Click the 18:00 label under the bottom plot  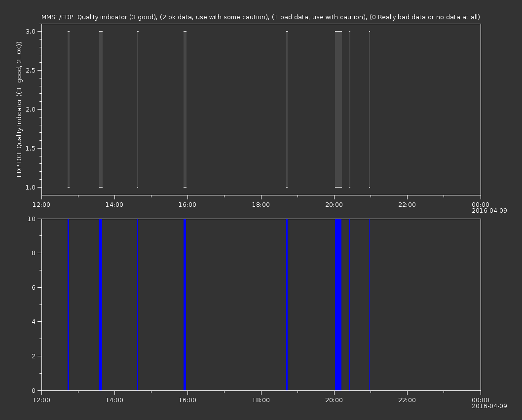(261, 400)
